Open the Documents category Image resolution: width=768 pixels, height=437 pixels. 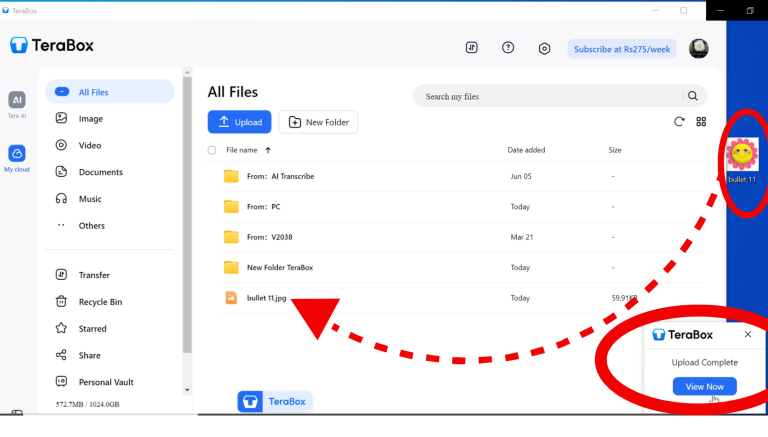[x=100, y=172]
